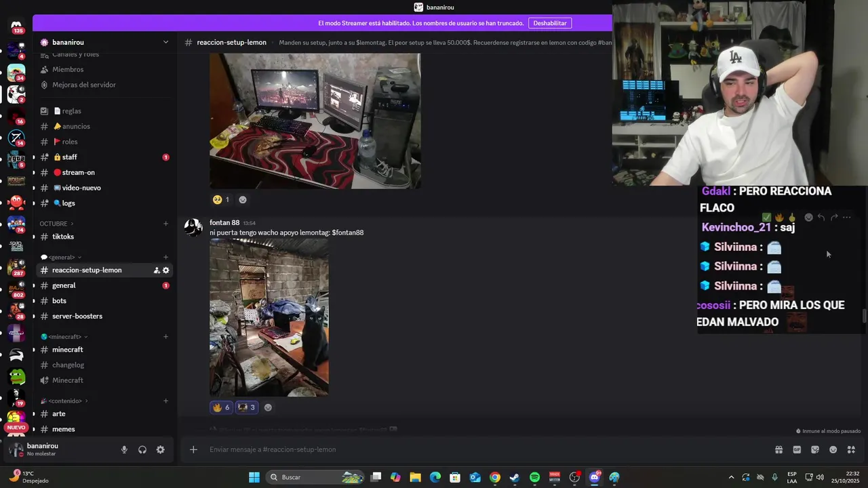868x488 pixels.
Task: Open emoji picker in message bar
Action: pos(833,449)
